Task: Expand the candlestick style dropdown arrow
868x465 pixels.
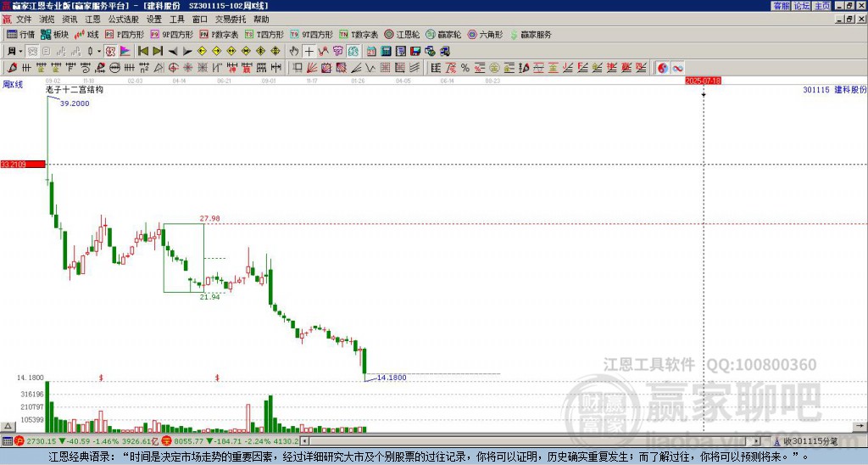Action: click(x=99, y=52)
